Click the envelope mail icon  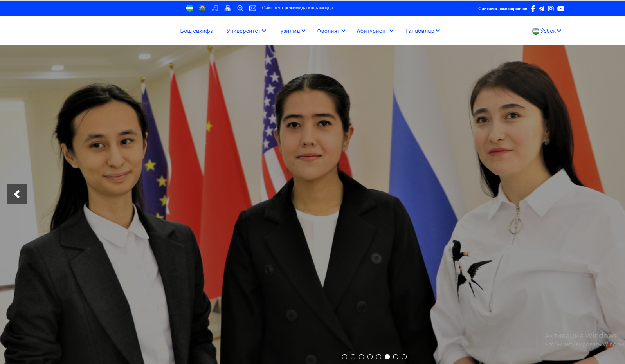point(253,8)
